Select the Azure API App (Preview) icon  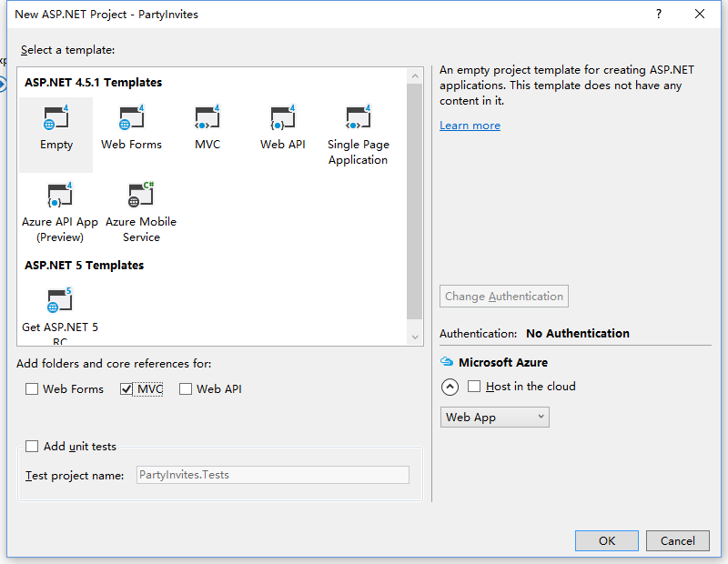pos(60,195)
